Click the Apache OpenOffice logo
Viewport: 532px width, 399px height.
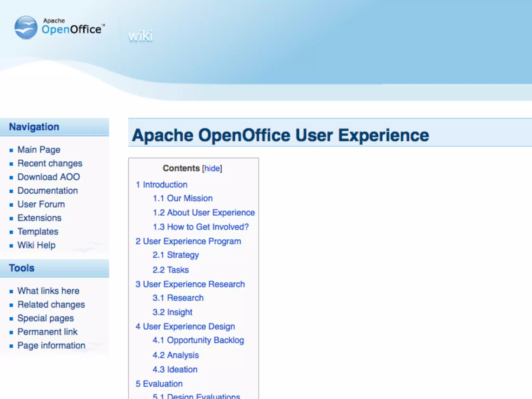60,28
